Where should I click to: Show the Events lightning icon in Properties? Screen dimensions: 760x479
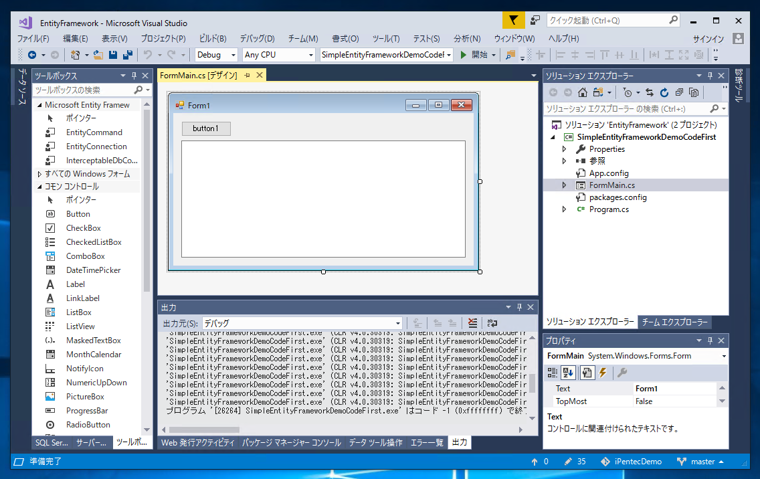603,372
